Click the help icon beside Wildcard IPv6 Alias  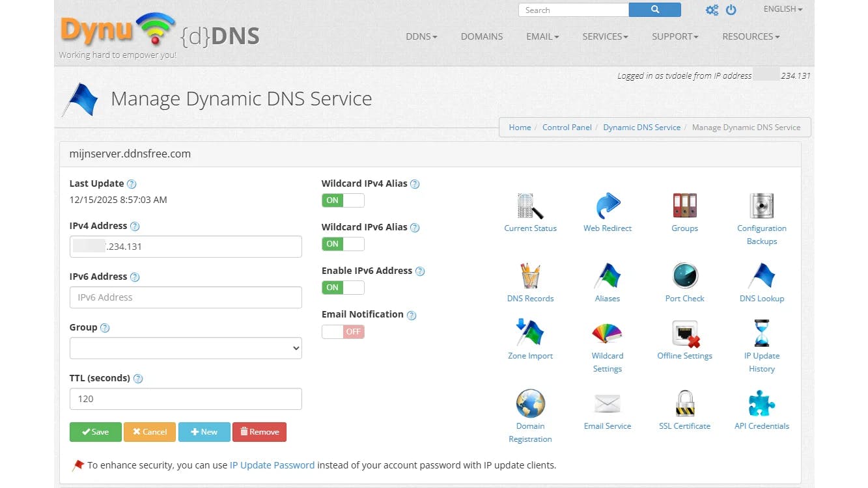415,228
